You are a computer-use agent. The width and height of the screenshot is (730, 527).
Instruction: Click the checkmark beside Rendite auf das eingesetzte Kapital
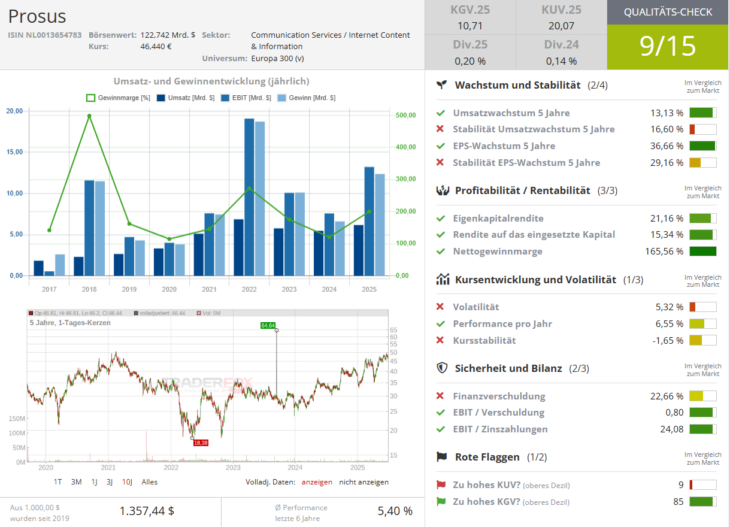440,235
